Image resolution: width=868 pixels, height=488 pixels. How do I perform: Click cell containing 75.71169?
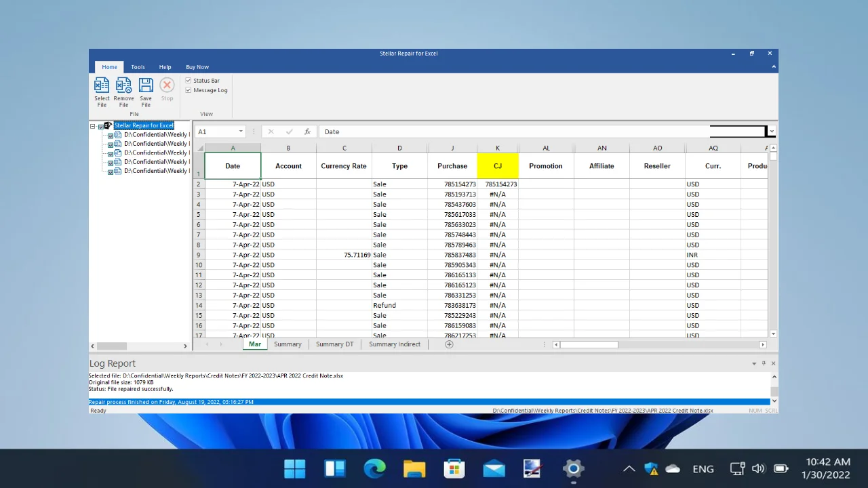[x=344, y=255]
